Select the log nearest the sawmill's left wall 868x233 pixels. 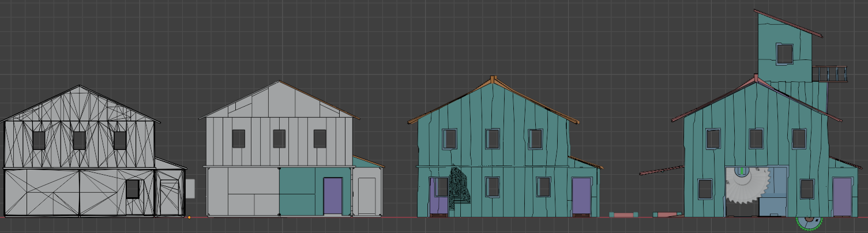tap(667, 215)
